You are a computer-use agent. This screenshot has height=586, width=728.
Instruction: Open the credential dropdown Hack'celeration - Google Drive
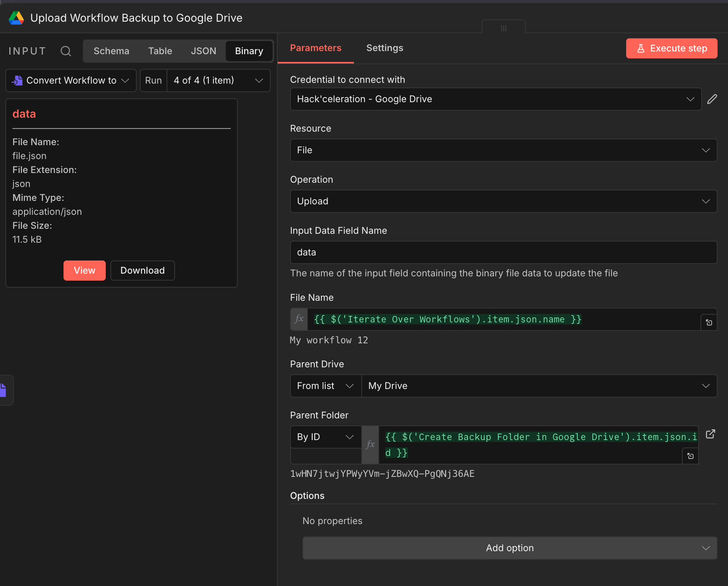496,99
